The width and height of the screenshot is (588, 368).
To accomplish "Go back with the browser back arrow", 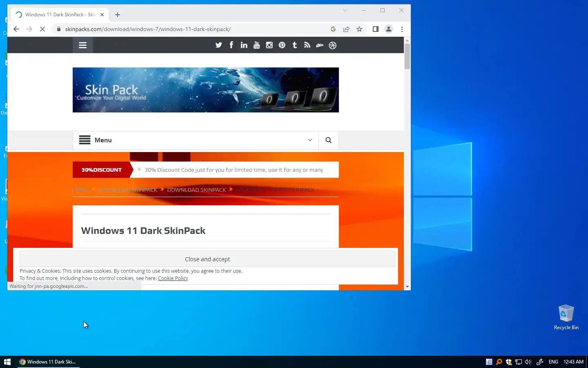I will click(16, 29).
